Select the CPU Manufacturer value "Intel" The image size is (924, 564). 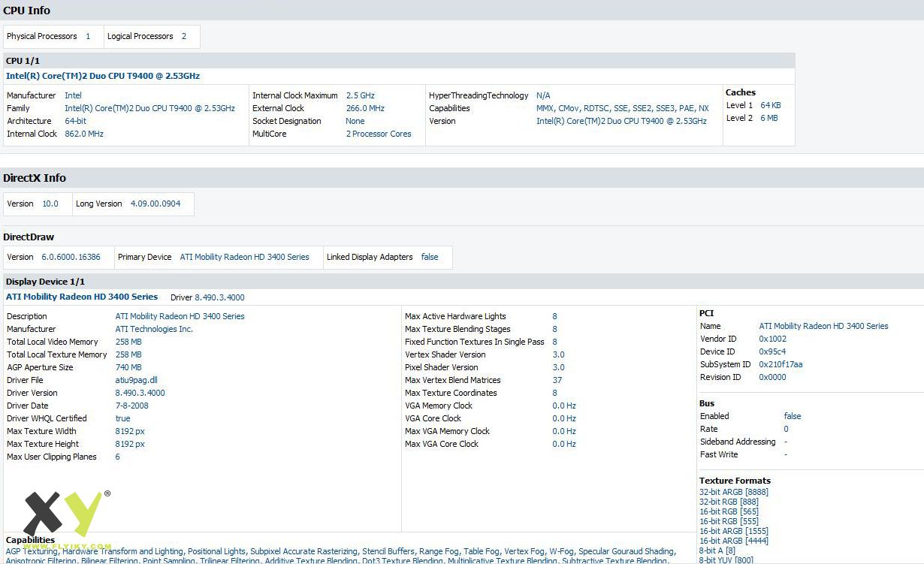pyautogui.click(x=73, y=95)
